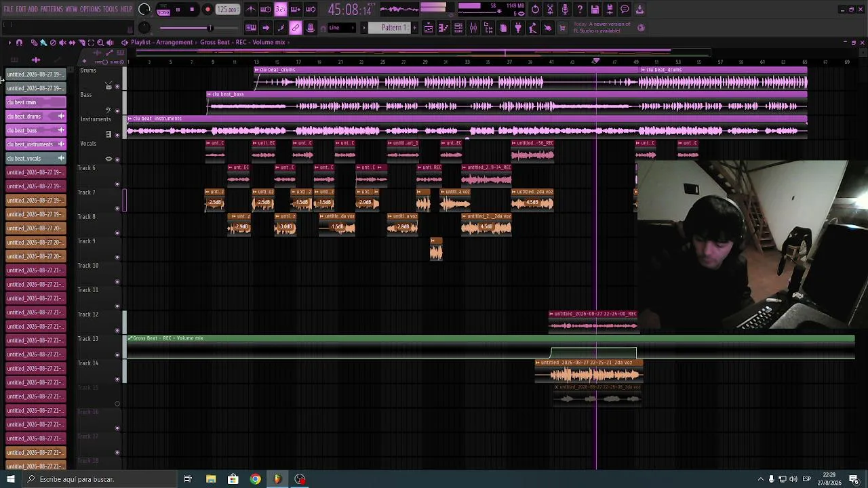Open the OPTIONS menu
This screenshot has width=868, height=488.
(90, 9)
